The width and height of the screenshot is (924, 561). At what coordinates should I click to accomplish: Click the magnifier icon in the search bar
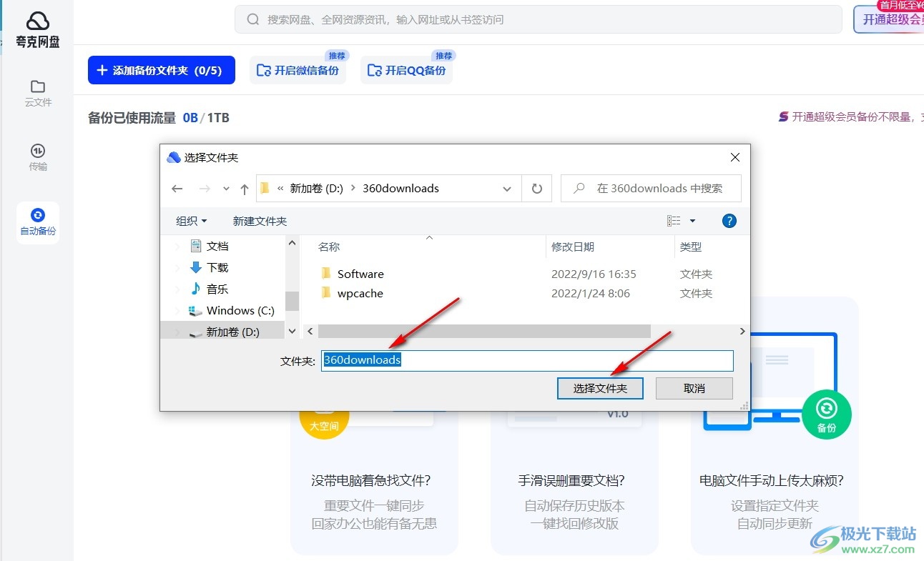[253, 19]
